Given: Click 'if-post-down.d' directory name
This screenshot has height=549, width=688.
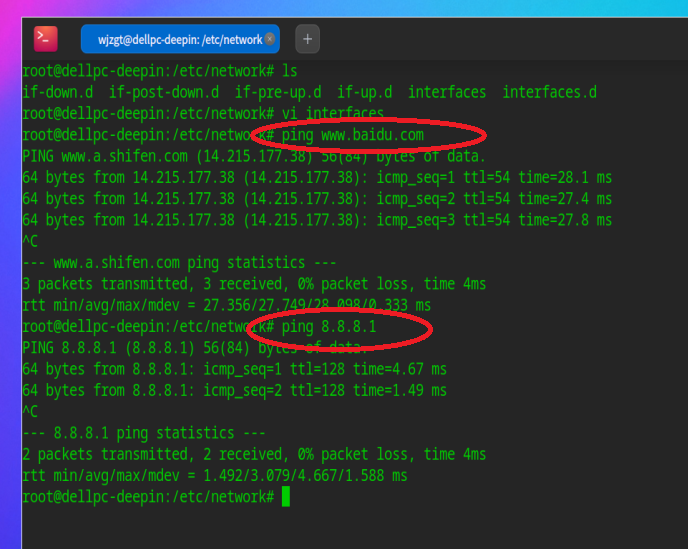Looking at the screenshot, I should (164, 93).
